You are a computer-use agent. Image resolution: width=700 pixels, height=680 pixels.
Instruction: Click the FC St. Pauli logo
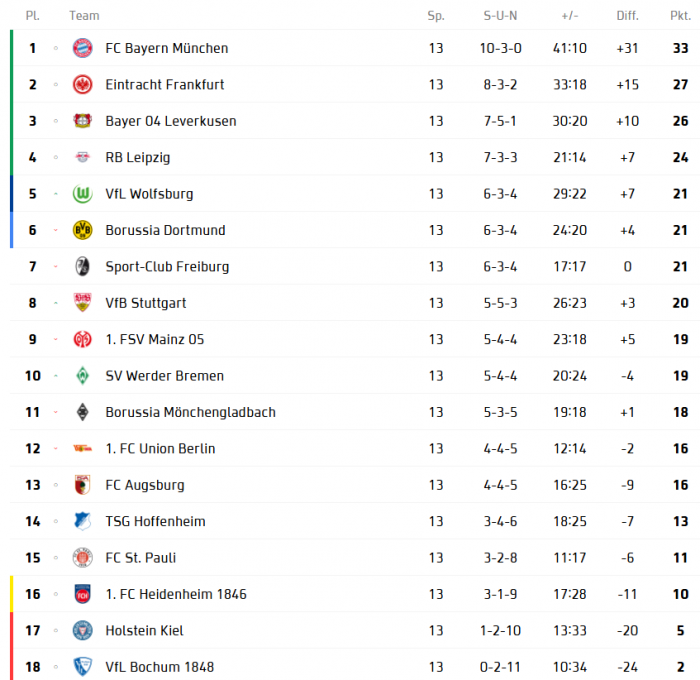[83, 558]
